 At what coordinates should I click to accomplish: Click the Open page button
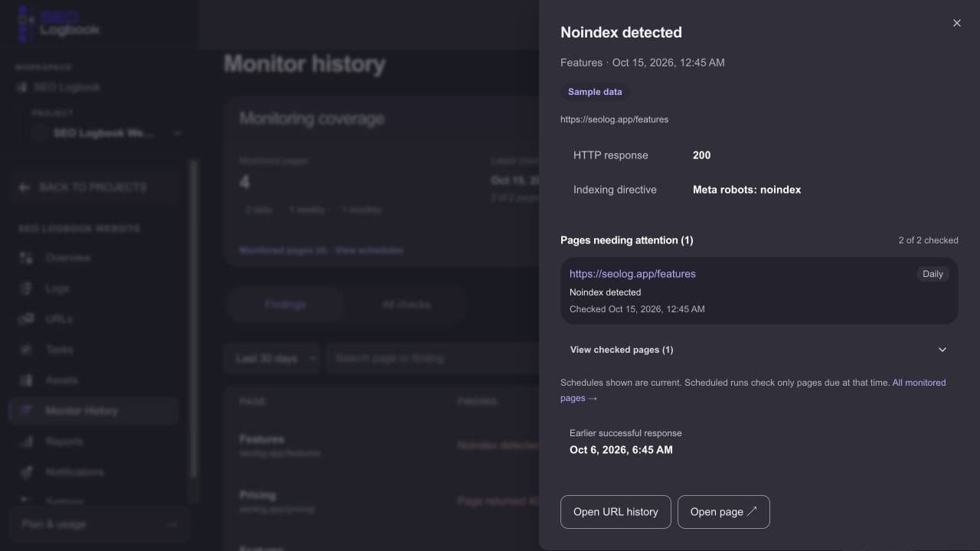pyautogui.click(x=724, y=512)
